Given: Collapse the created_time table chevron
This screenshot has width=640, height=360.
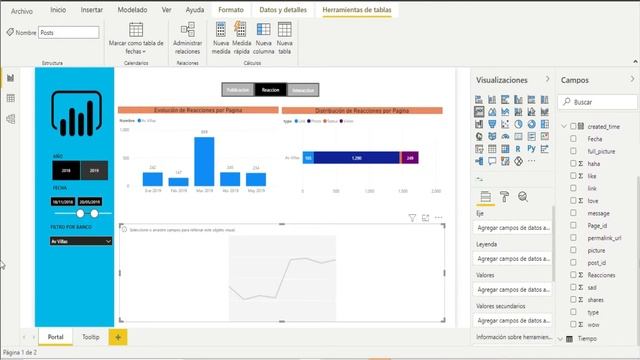Looking at the screenshot, I should (564, 127).
